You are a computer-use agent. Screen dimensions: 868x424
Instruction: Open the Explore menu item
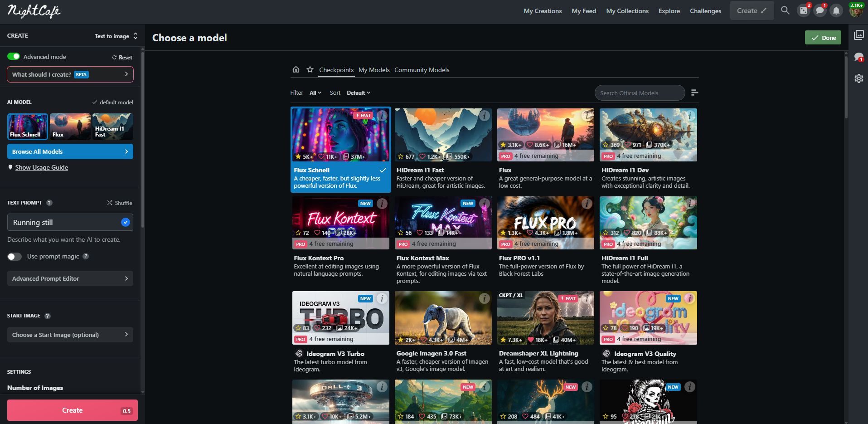(x=669, y=11)
